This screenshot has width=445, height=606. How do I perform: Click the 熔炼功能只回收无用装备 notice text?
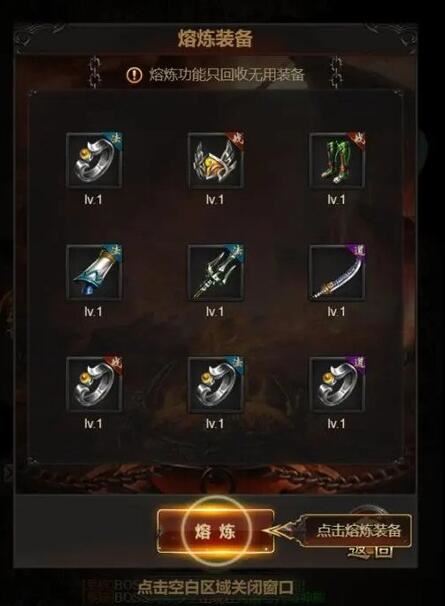pyautogui.click(x=227, y=74)
